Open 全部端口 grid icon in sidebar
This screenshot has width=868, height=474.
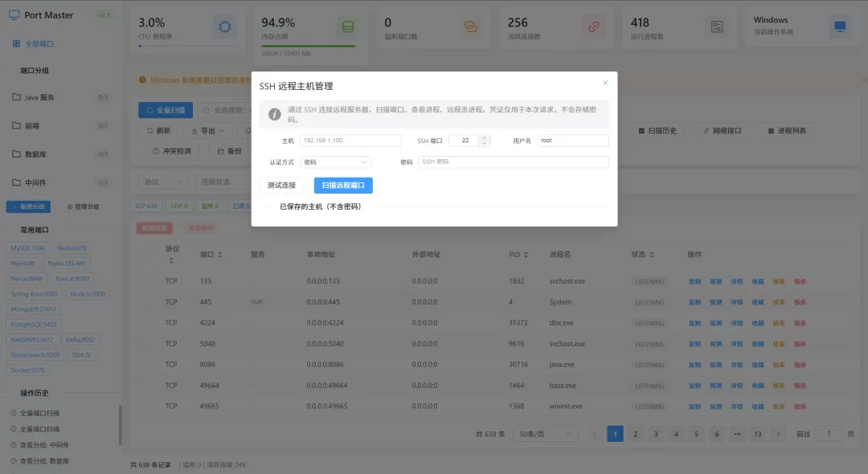click(16, 43)
